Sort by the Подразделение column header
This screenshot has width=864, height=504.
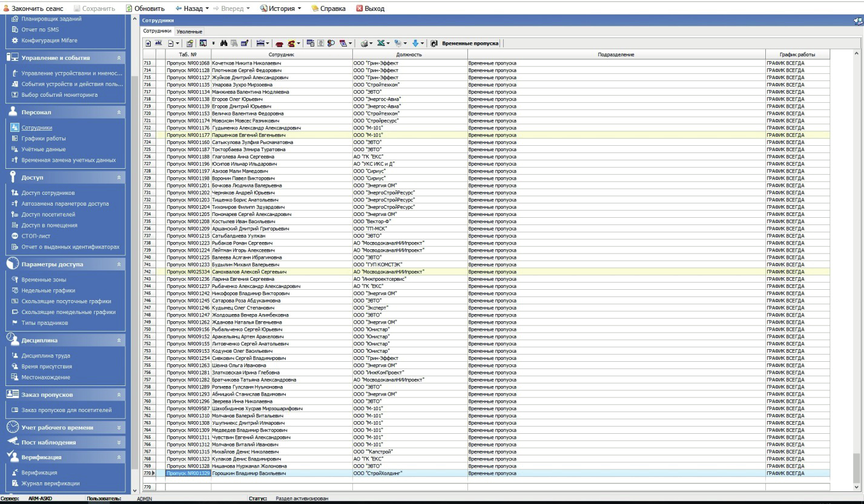[616, 55]
